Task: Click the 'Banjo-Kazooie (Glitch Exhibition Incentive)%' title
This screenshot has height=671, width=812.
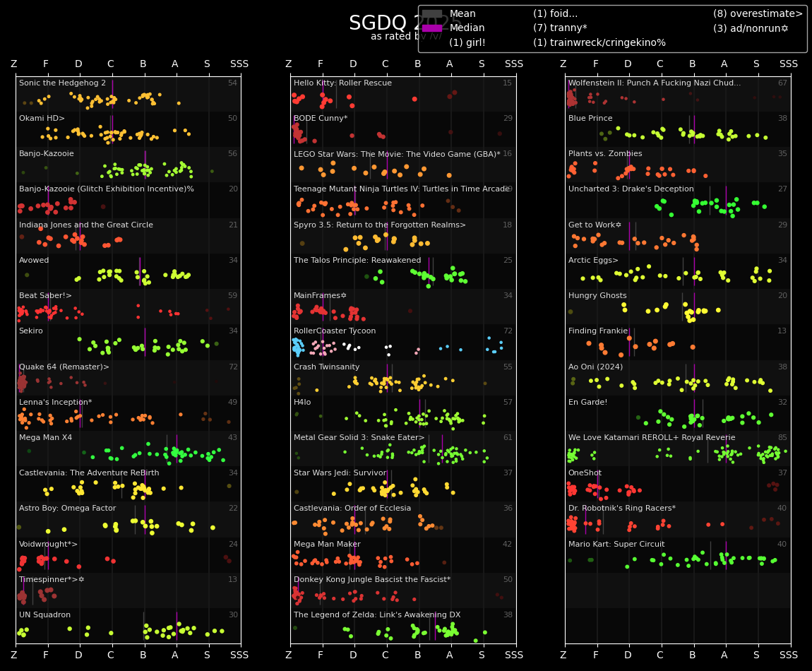Action: (x=106, y=189)
